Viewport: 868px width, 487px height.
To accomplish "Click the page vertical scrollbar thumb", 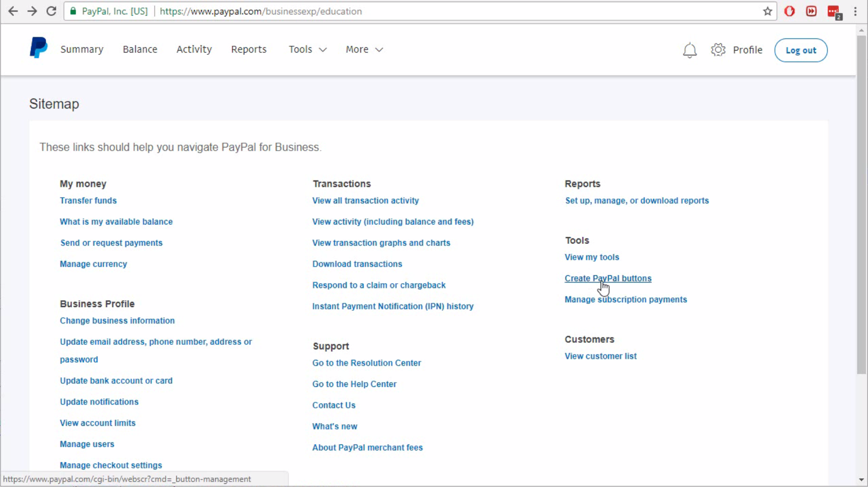I will pyautogui.click(x=862, y=205).
